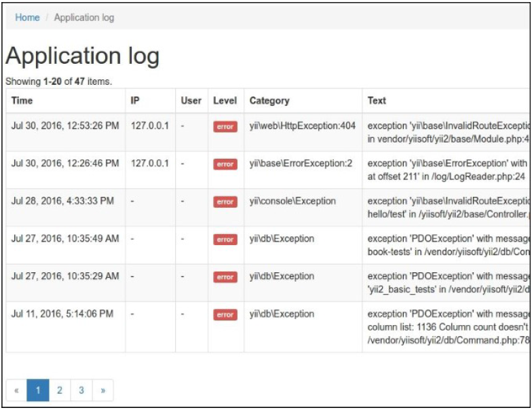Click the previous page arrow
Viewport: 532px width, 410px height.
[16, 390]
